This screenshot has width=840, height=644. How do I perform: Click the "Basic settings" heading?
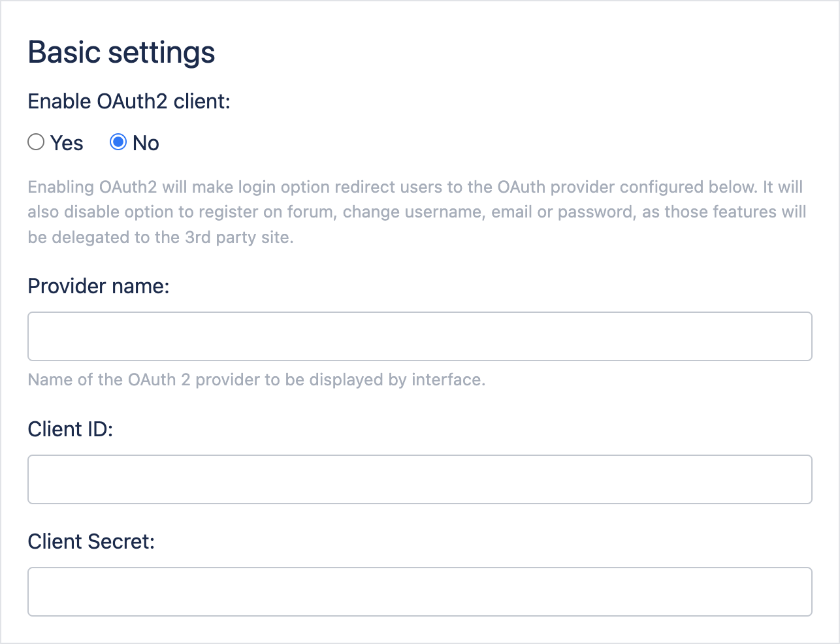pos(121,52)
